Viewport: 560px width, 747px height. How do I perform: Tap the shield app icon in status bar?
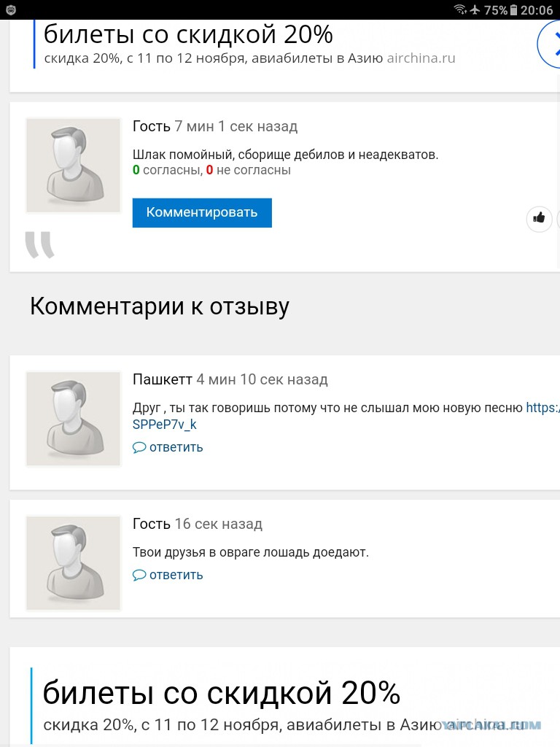[11, 10]
